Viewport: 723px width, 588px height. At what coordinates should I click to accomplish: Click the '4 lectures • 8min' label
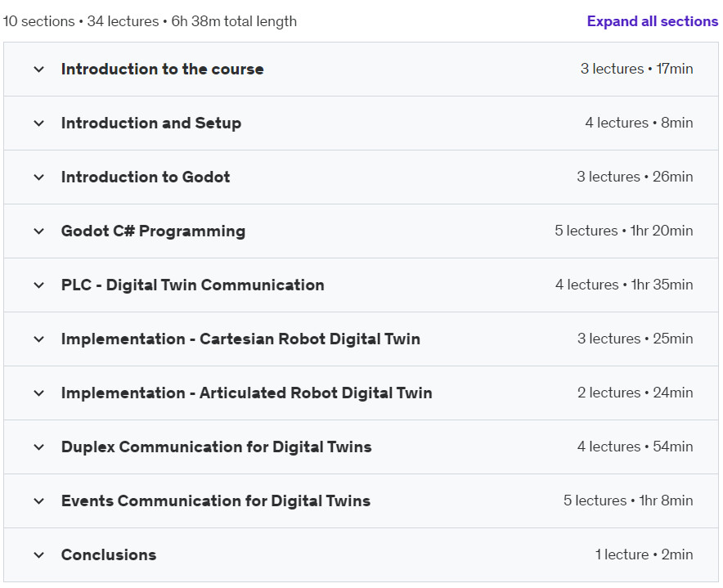(x=639, y=123)
